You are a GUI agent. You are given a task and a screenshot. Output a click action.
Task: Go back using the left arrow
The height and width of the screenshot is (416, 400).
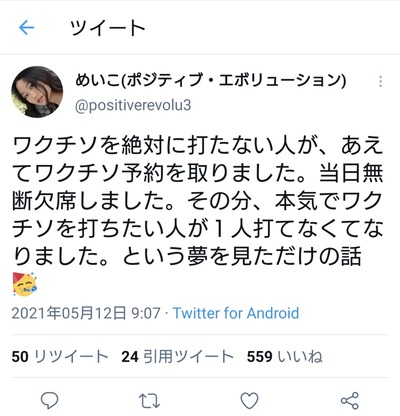(27, 27)
